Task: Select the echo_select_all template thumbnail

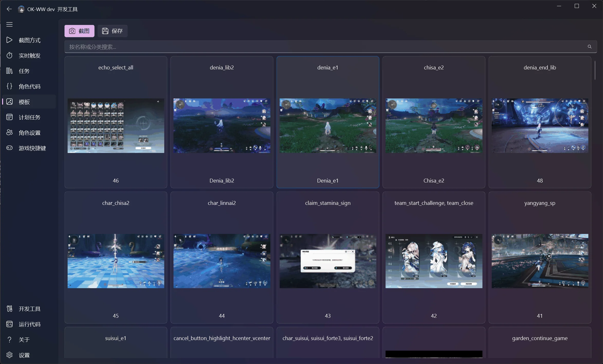Action: click(x=116, y=126)
